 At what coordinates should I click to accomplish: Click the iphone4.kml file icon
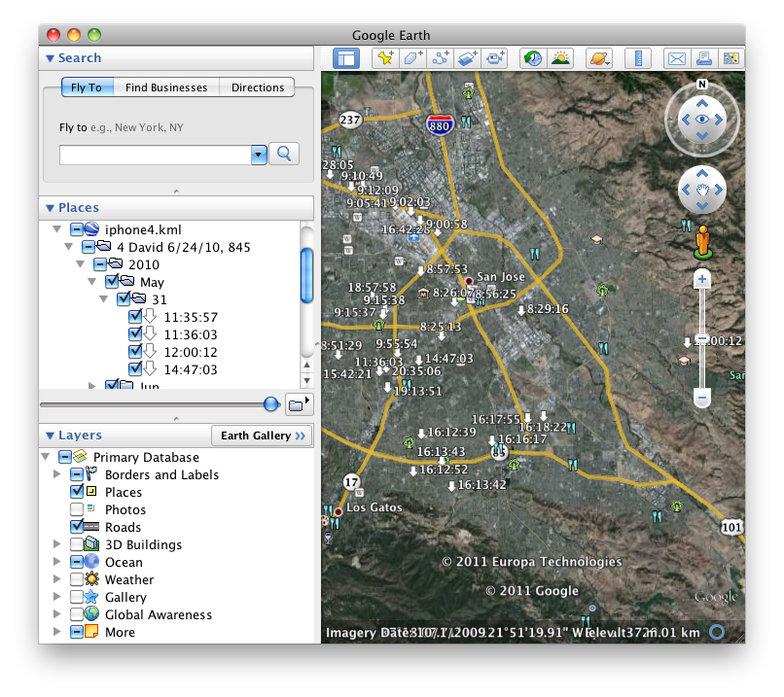92,229
